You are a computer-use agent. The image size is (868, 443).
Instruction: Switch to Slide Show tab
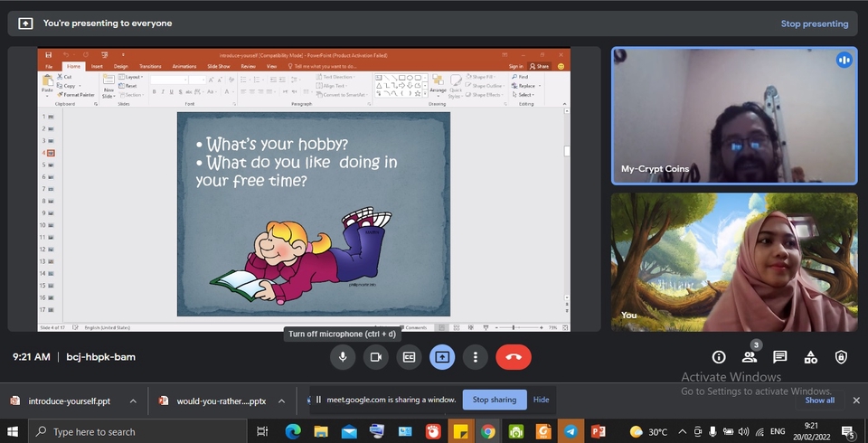[x=219, y=67]
